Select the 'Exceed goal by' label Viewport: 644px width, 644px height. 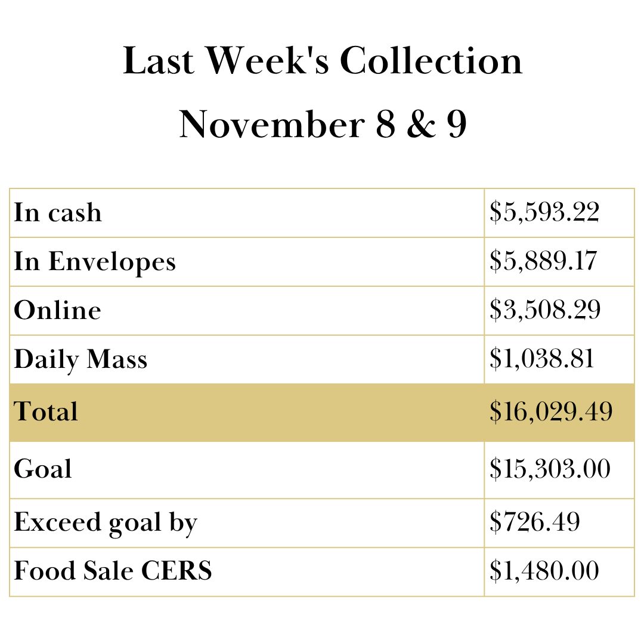point(106,523)
